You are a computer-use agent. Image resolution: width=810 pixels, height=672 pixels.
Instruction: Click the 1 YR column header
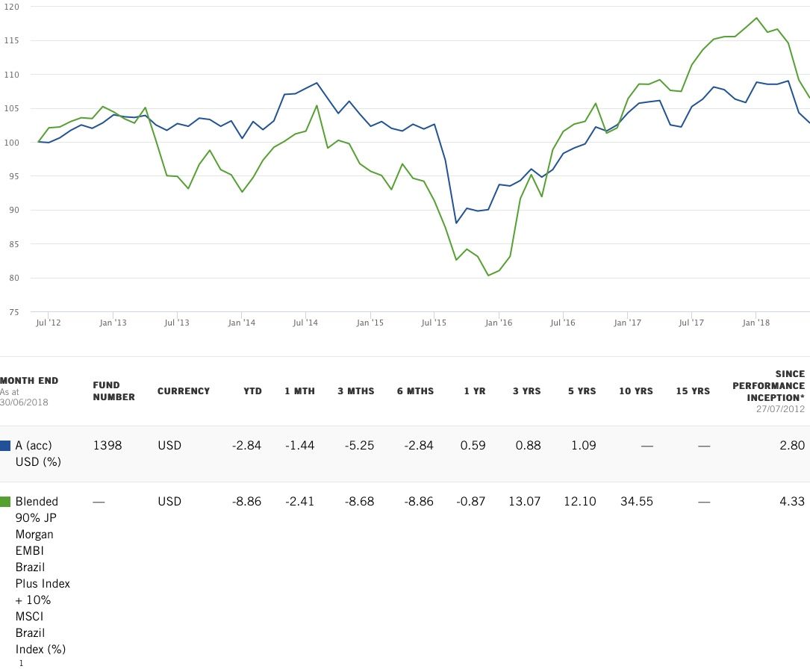474,391
